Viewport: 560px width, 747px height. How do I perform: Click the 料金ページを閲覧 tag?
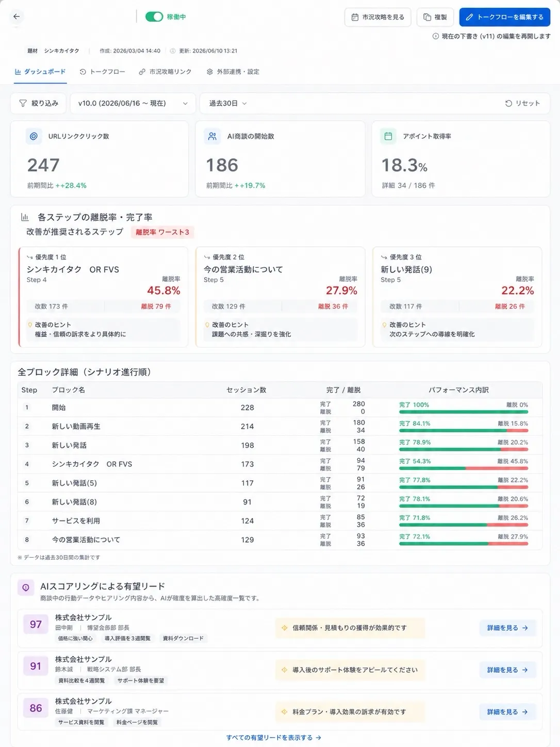click(x=137, y=722)
